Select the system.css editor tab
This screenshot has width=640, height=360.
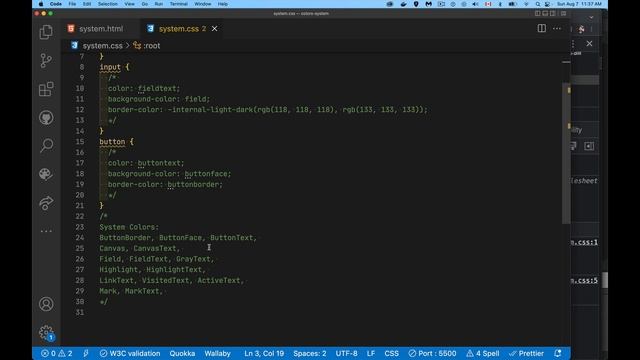click(x=182, y=29)
